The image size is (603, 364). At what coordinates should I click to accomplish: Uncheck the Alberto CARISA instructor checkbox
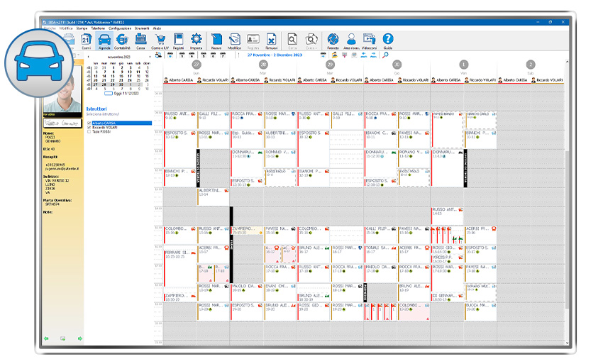89,123
